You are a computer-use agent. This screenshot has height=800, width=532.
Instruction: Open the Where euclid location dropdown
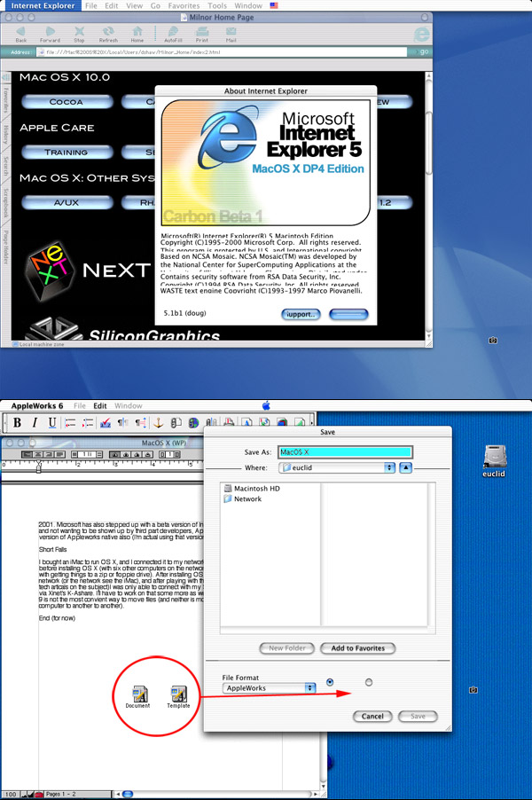pos(337,467)
